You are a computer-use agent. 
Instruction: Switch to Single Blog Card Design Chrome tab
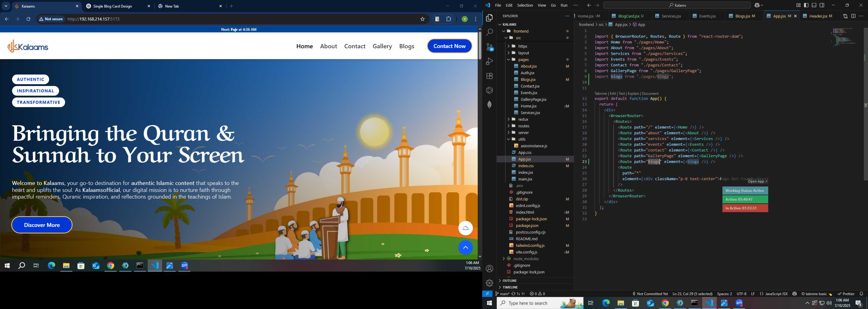tap(118, 6)
